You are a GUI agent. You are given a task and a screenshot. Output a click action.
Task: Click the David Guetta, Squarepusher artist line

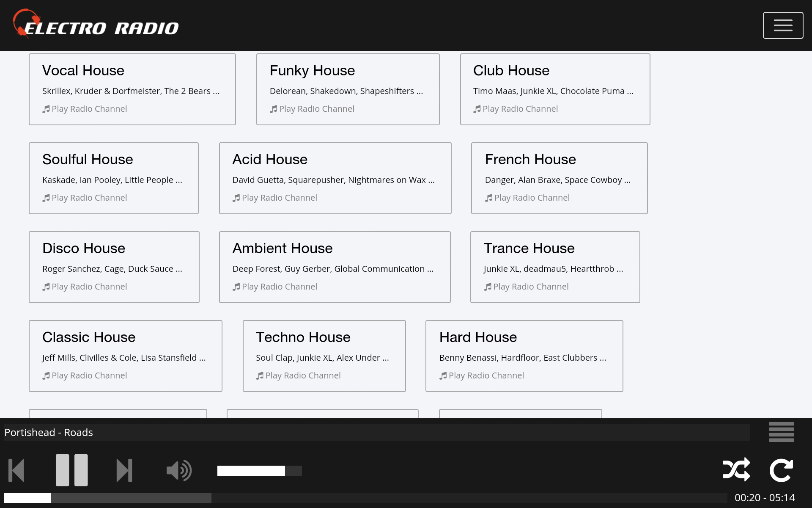click(333, 180)
